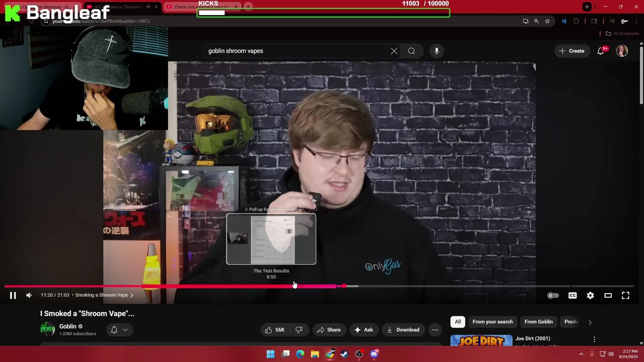Click the Share button

tap(329, 330)
